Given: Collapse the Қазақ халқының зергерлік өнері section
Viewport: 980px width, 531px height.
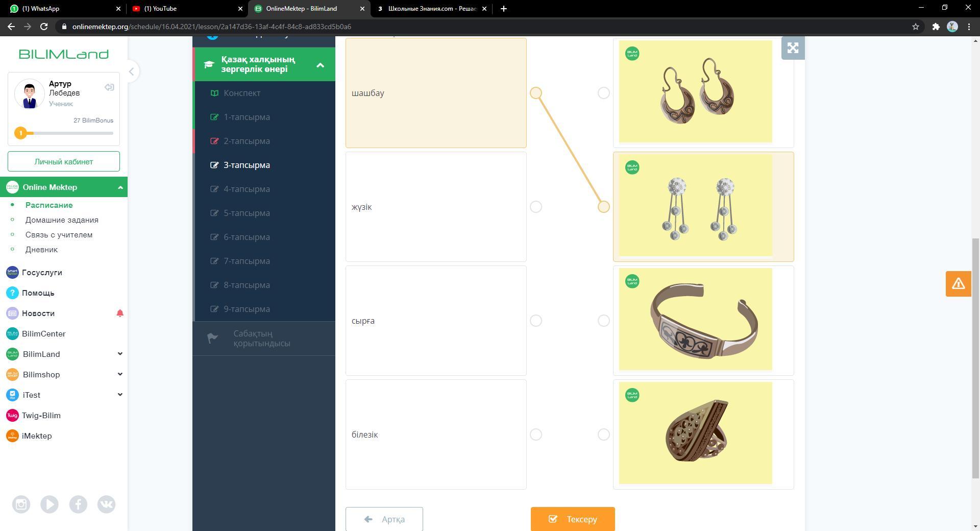Looking at the screenshot, I should (320, 65).
